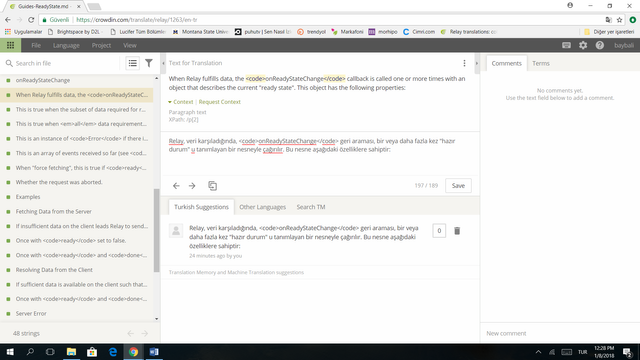
Task: Close the Guides-ReadyState.md browser tab
Action: coord(79,7)
